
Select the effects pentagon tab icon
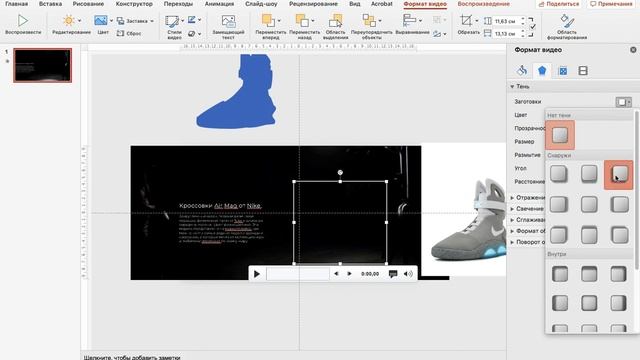click(542, 71)
